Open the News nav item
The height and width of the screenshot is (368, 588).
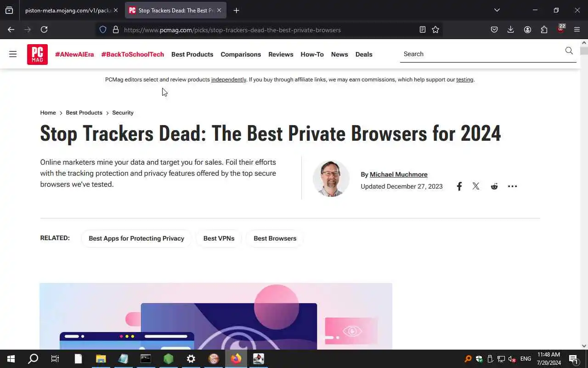pos(339,54)
